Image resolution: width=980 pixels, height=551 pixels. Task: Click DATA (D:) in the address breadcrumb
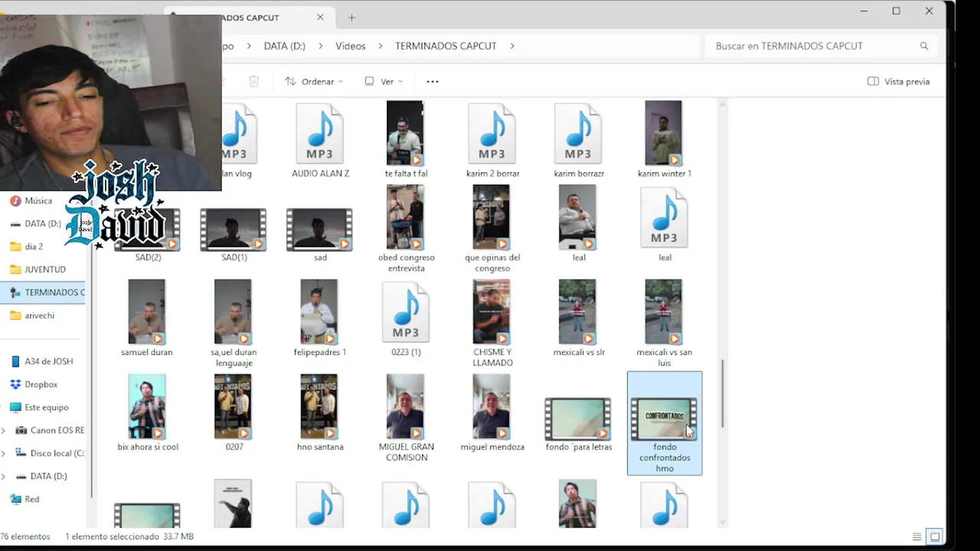pyautogui.click(x=284, y=46)
